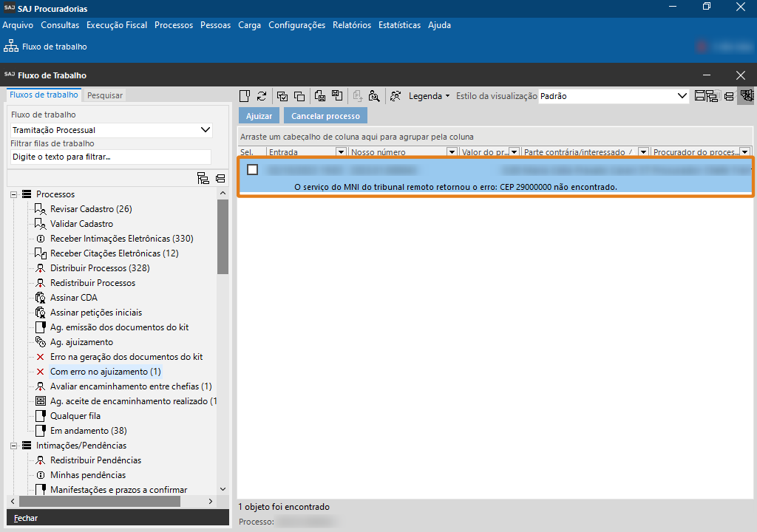Click the rightmost highlighted toolbar icon
Viewport: 757px width, 532px height.
tap(746, 96)
